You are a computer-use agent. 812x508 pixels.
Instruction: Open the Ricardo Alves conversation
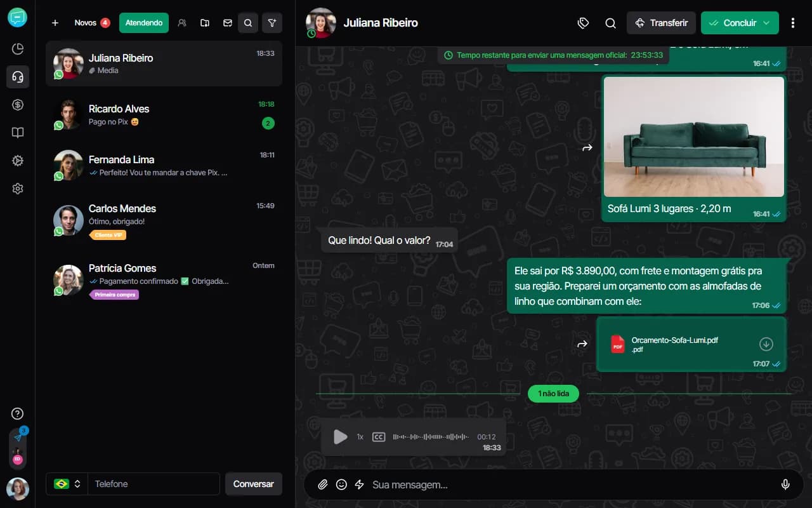pyautogui.click(x=164, y=115)
